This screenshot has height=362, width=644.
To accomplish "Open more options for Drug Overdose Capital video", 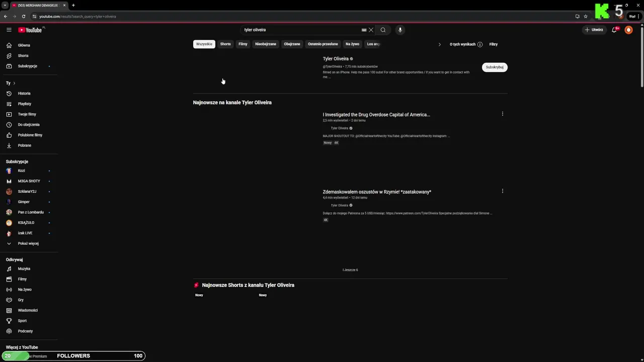I will click(502, 114).
